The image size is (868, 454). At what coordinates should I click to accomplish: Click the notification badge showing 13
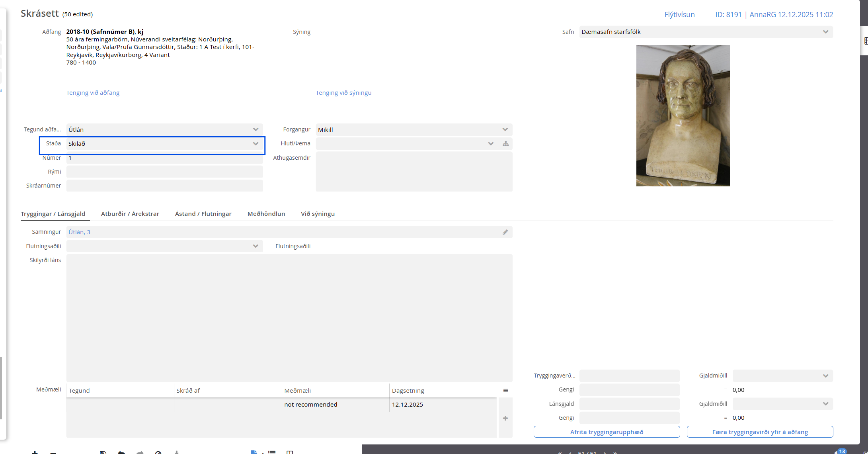[x=842, y=451]
